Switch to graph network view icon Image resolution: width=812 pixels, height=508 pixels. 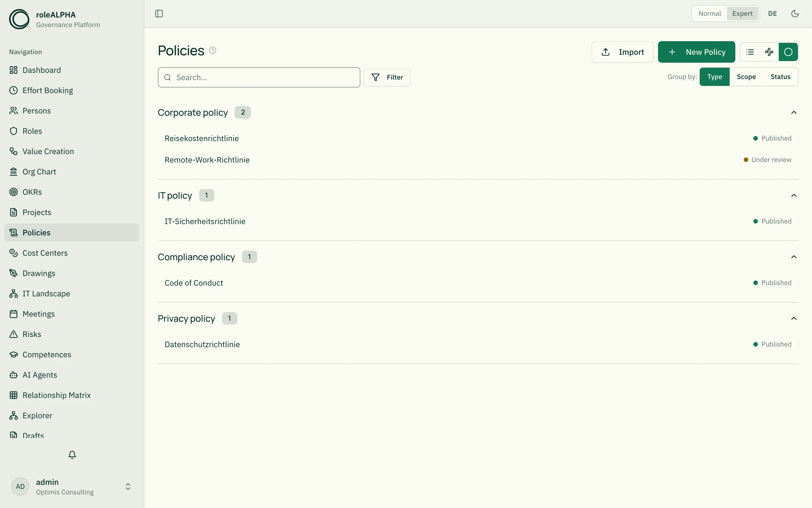point(769,52)
